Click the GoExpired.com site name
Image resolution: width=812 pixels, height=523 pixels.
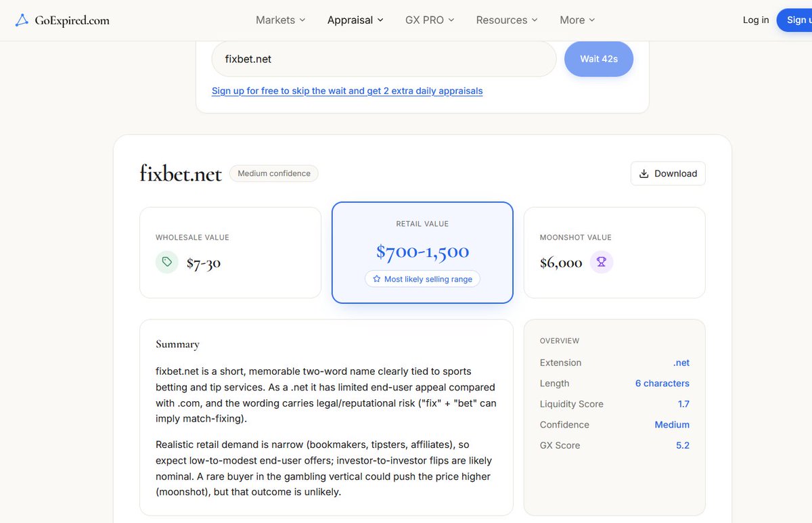click(72, 20)
